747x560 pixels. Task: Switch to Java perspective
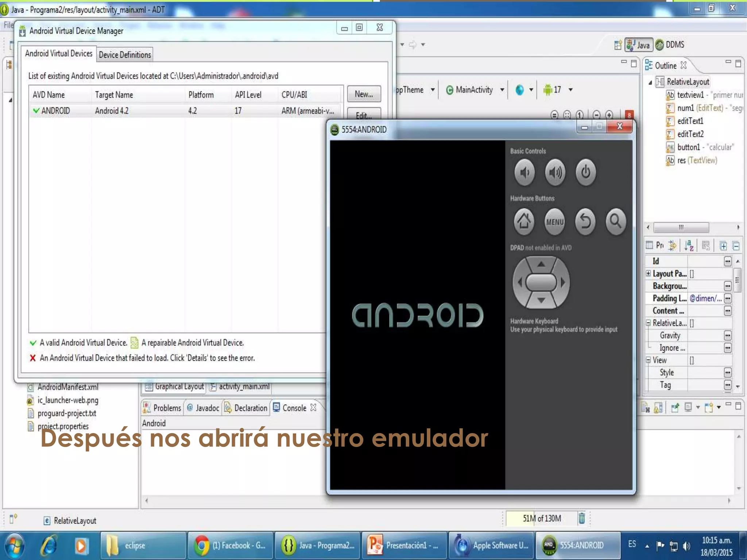[639, 45]
